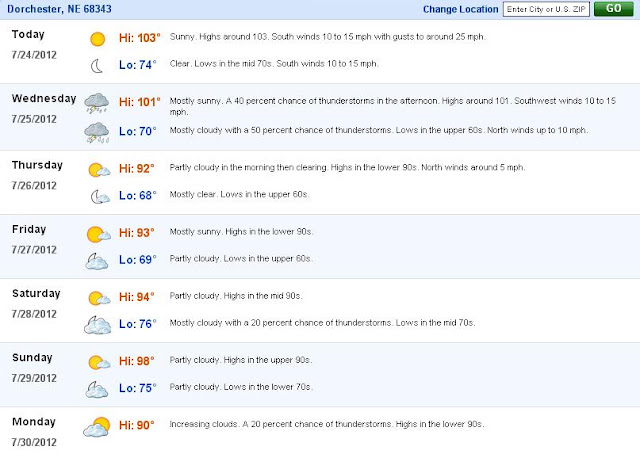Click 'Partly cloudy in the morning then clearing' text
The image size is (640, 458).
click(x=347, y=167)
